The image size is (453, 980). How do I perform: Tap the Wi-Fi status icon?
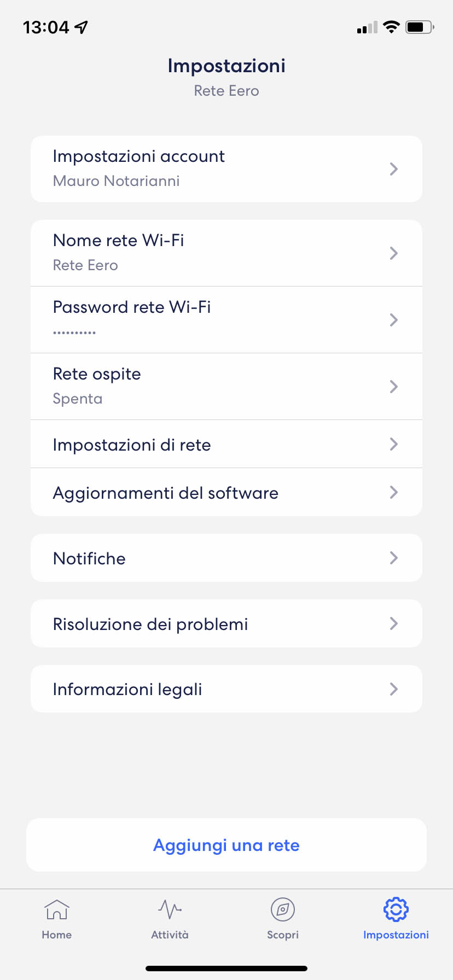(391, 27)
